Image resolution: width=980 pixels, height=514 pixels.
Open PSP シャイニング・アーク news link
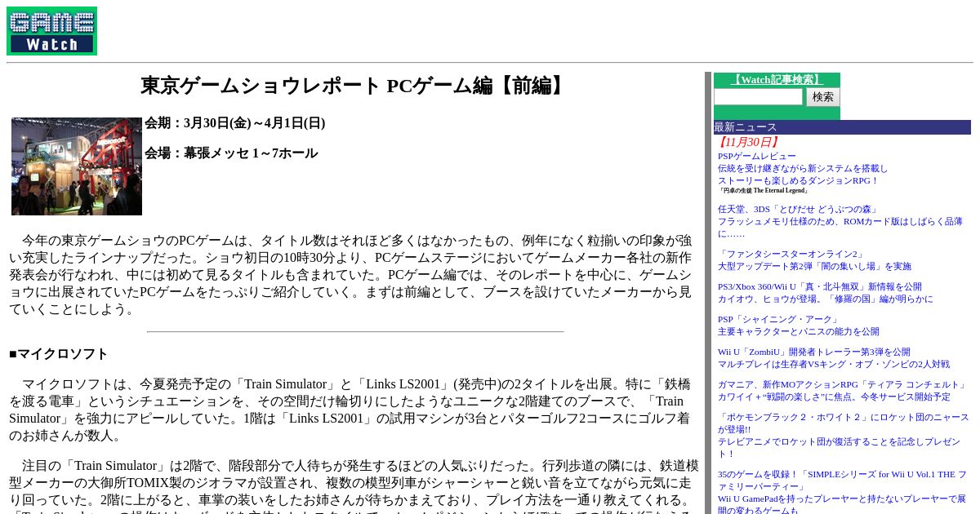(799, 326)
